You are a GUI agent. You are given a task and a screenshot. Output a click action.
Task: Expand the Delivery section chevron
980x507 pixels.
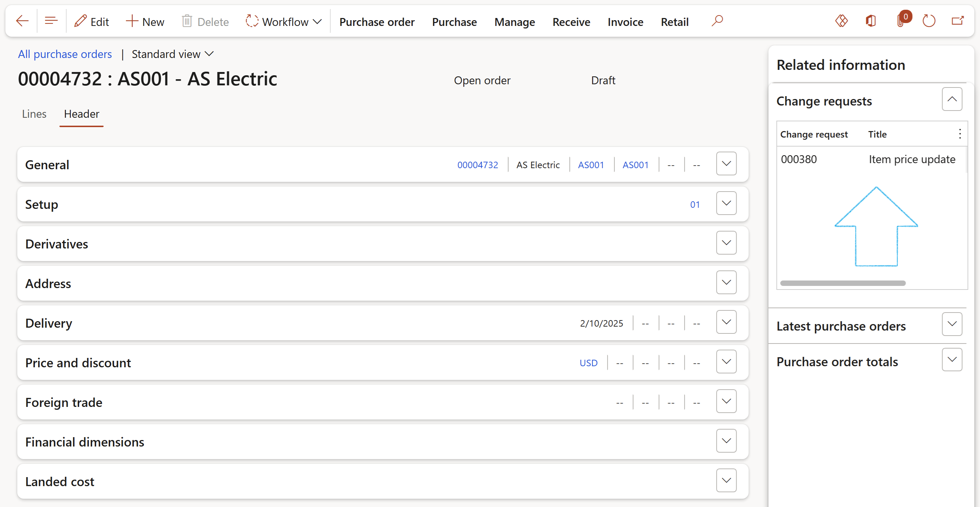click(726, 322)
